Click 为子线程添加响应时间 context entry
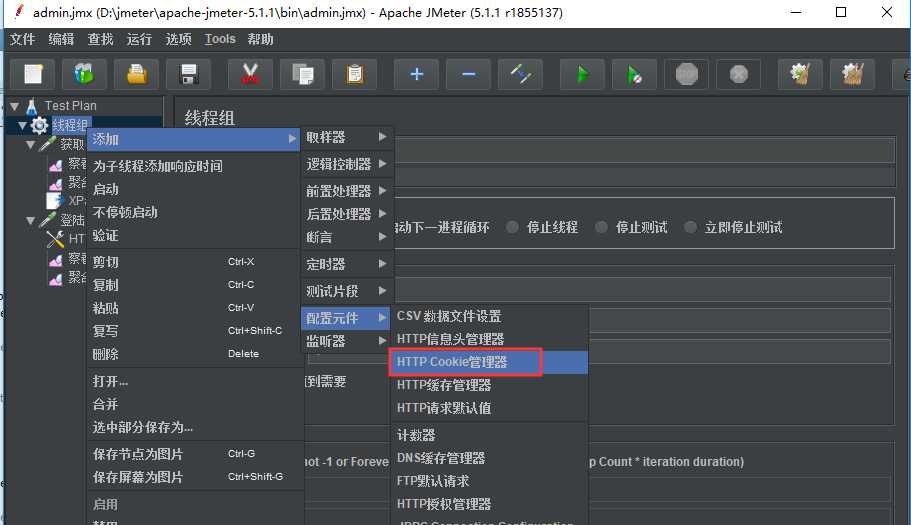Viewport: 911px width, 525px height. 194,167
